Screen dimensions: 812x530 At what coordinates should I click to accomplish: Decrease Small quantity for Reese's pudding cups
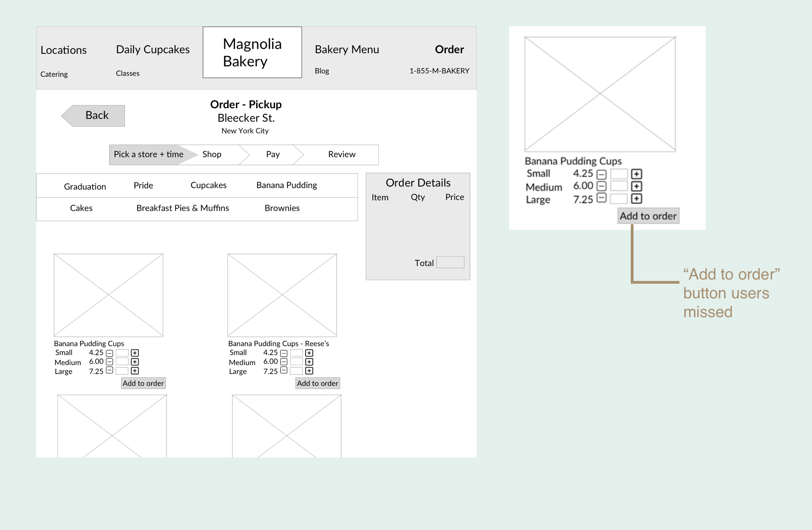click(284, 353)
